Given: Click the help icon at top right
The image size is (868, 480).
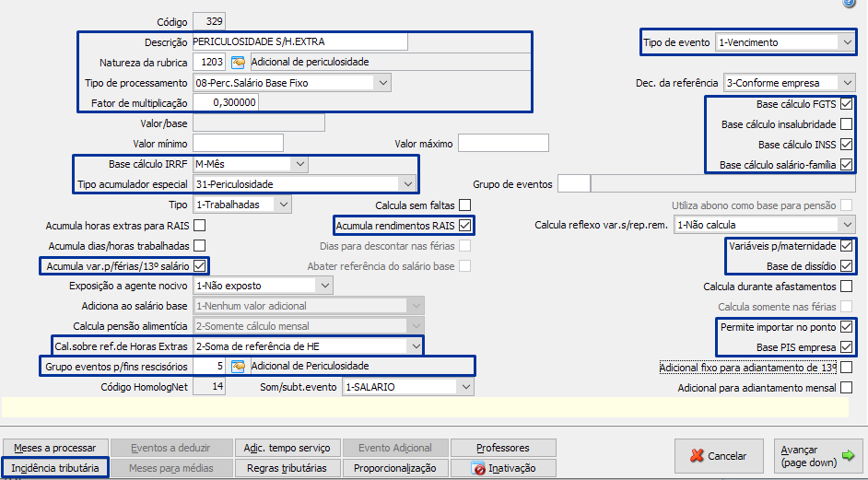Looking at the screenshot, I should 849,4.
